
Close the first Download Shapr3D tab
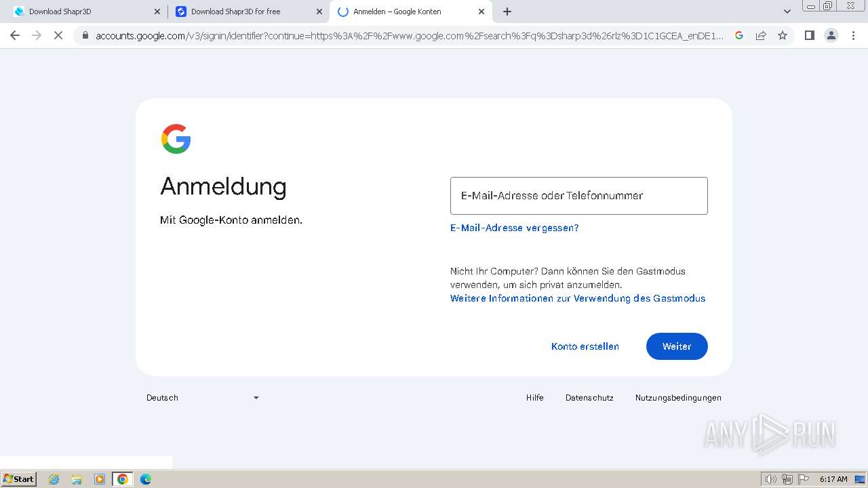point(157,12)
